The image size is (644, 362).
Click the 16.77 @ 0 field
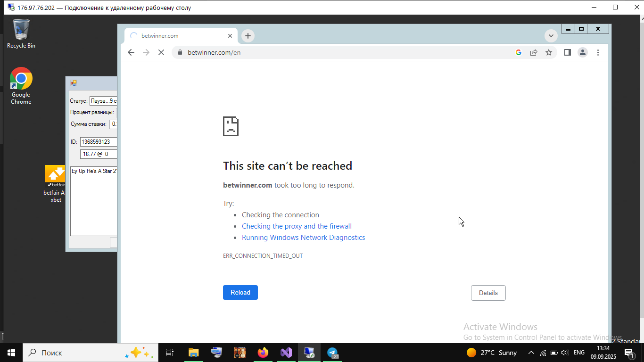point(99,154)
